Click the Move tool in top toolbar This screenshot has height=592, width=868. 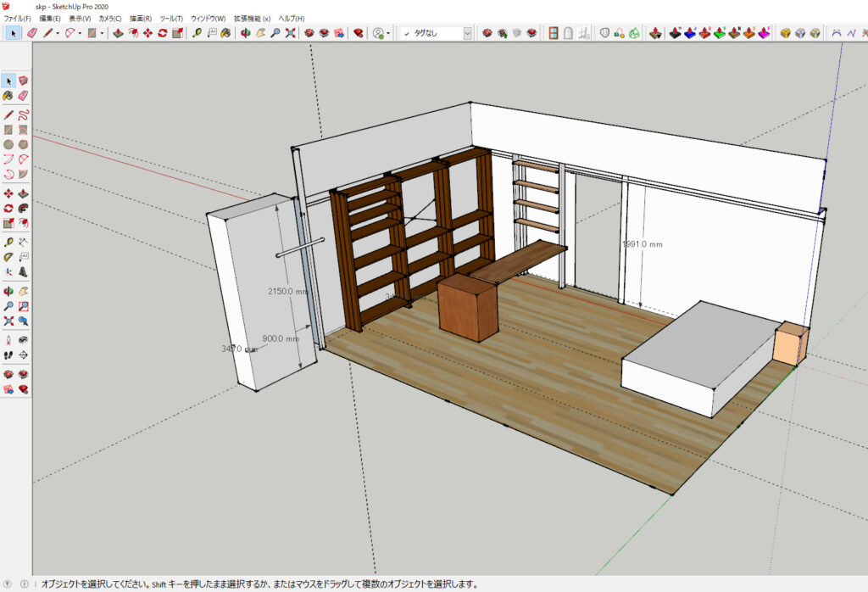point(147,33)
